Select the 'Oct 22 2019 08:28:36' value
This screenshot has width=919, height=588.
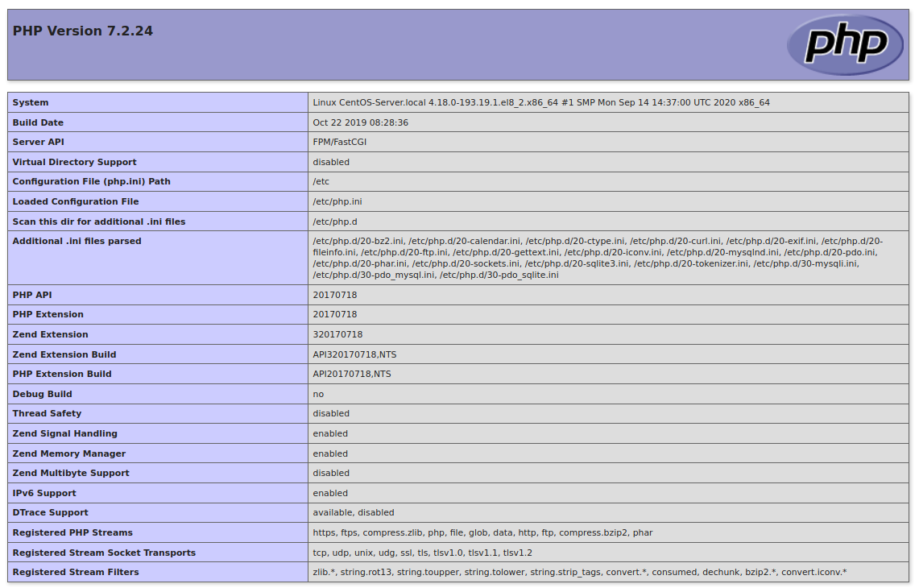tap(361, 122)
